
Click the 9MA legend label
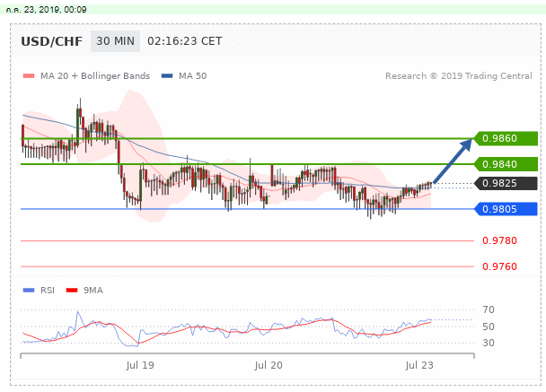point(93,290)
